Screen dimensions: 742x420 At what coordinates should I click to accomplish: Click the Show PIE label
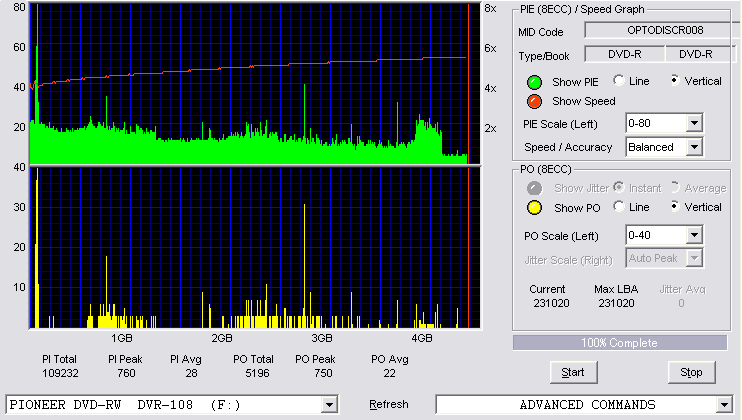point(575,82)
